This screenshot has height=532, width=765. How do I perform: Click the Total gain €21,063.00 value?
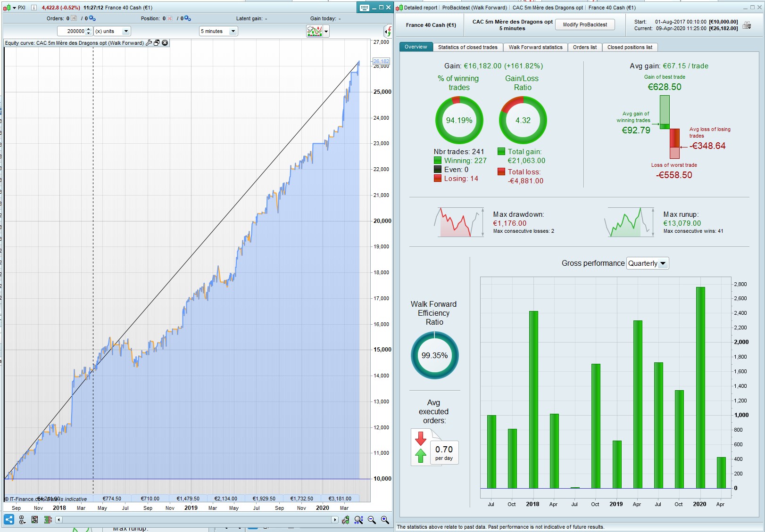coord(526,161)
